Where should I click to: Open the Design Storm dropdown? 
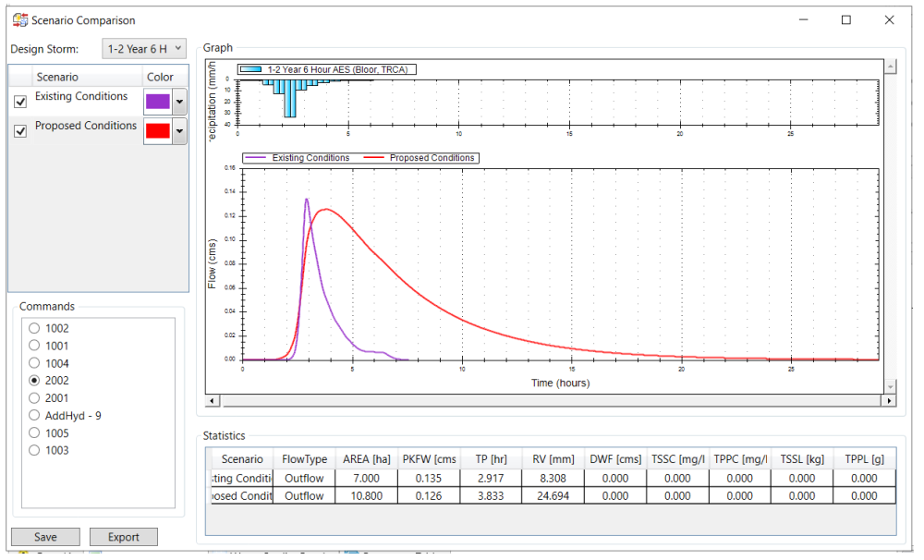[x=144, y=49]
